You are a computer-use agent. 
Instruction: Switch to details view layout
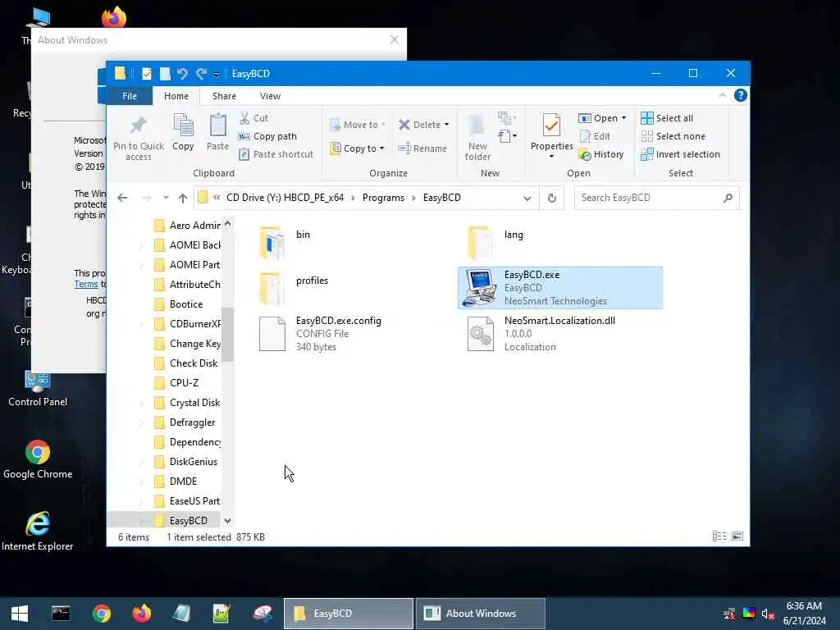click(x=719, y=536)
